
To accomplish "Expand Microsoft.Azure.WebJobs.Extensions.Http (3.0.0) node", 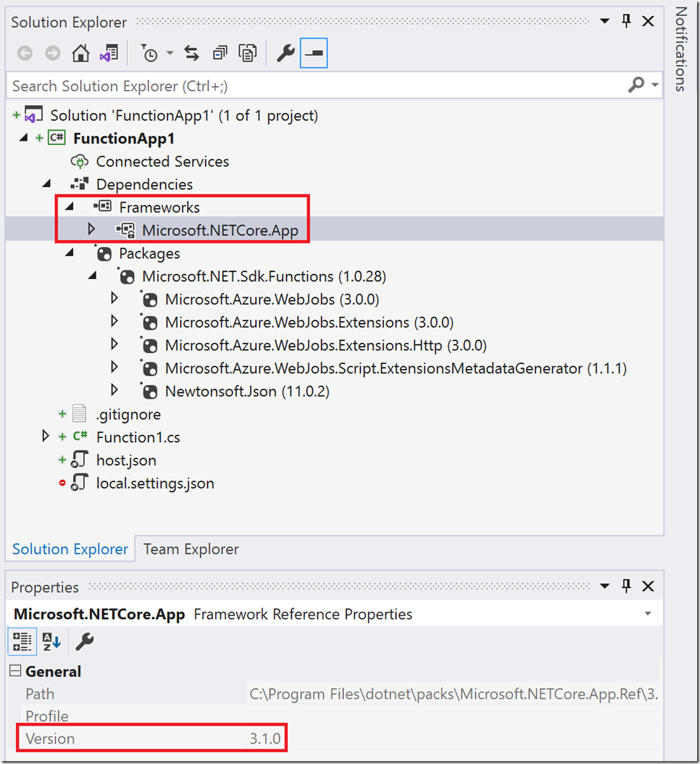I will [x=114, y=344].
